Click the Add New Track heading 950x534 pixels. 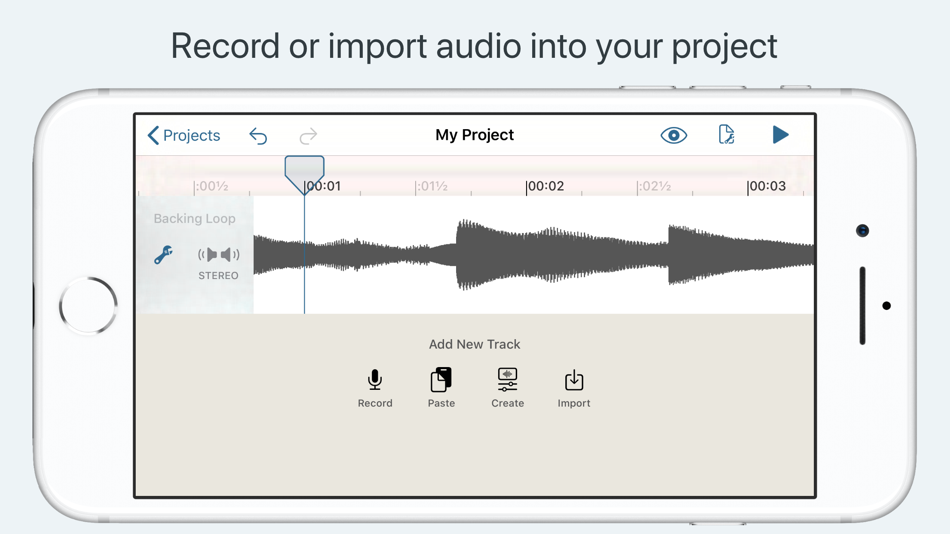point(474,344)
